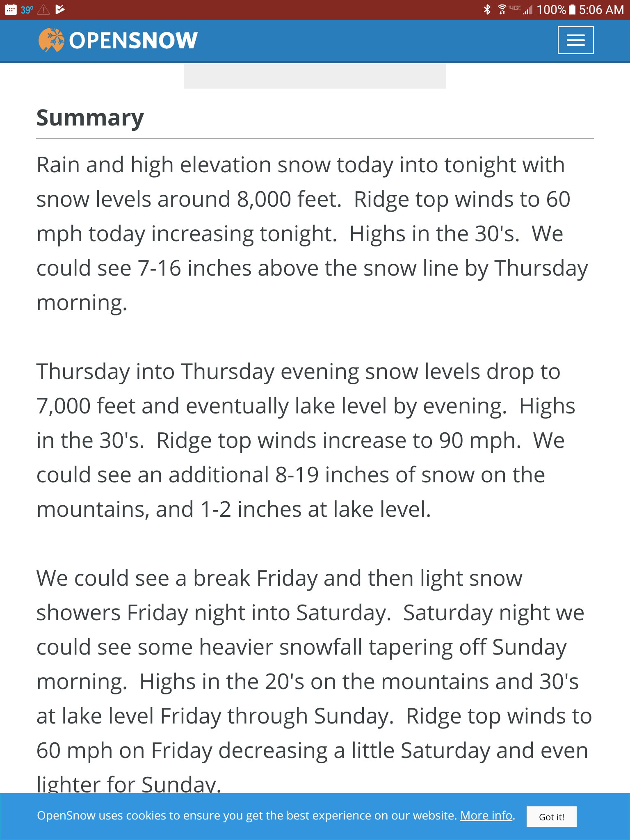This screenshot has height=840, width=630.
Task: Tap the 39° temperature notification
Action: pyautogui.click(x=27, y=10)
